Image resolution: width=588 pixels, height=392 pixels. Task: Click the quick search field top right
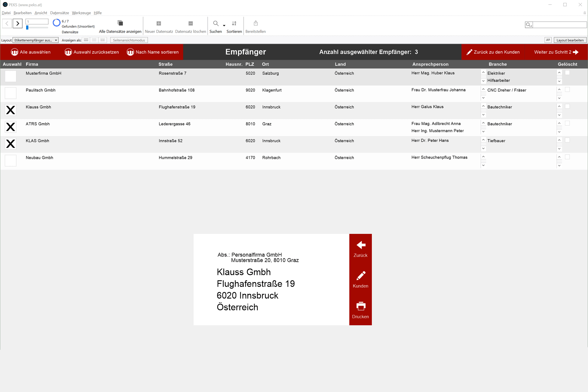coord(559,25)
